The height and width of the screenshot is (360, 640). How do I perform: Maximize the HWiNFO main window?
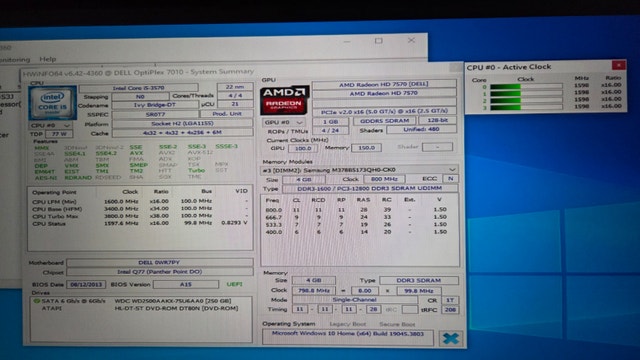click(x=379, y=41)
